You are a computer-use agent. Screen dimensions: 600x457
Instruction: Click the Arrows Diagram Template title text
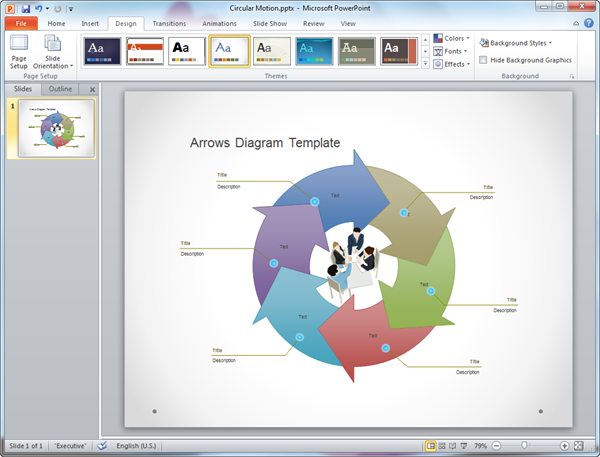265,143
